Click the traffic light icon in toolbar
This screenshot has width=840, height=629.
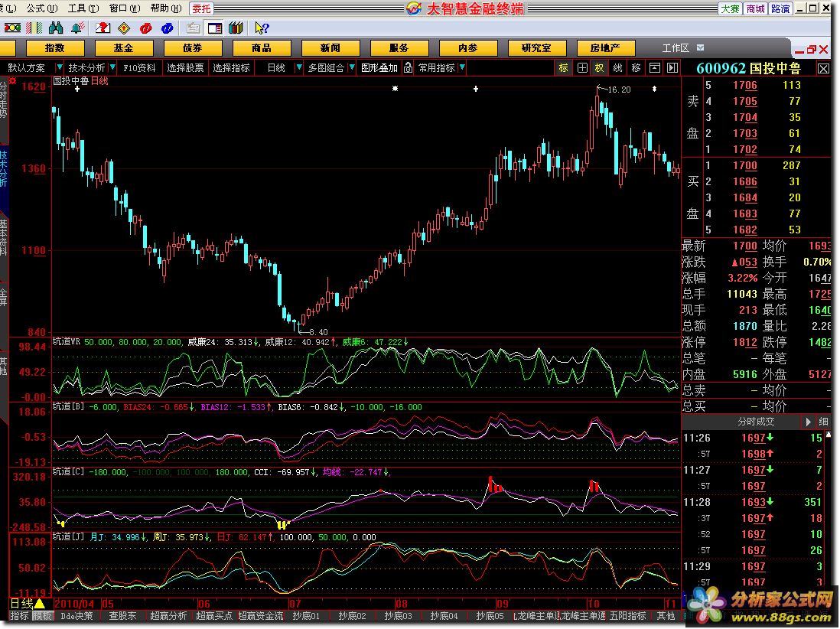[x=12, y=28]
